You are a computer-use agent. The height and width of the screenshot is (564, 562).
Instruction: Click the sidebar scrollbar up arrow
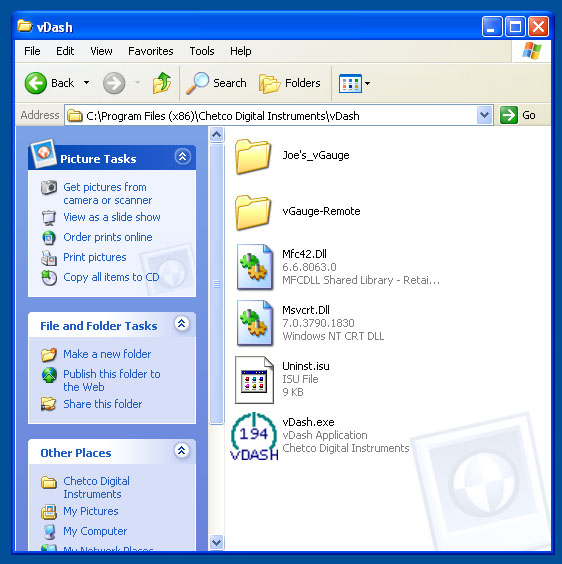point(216,135)
